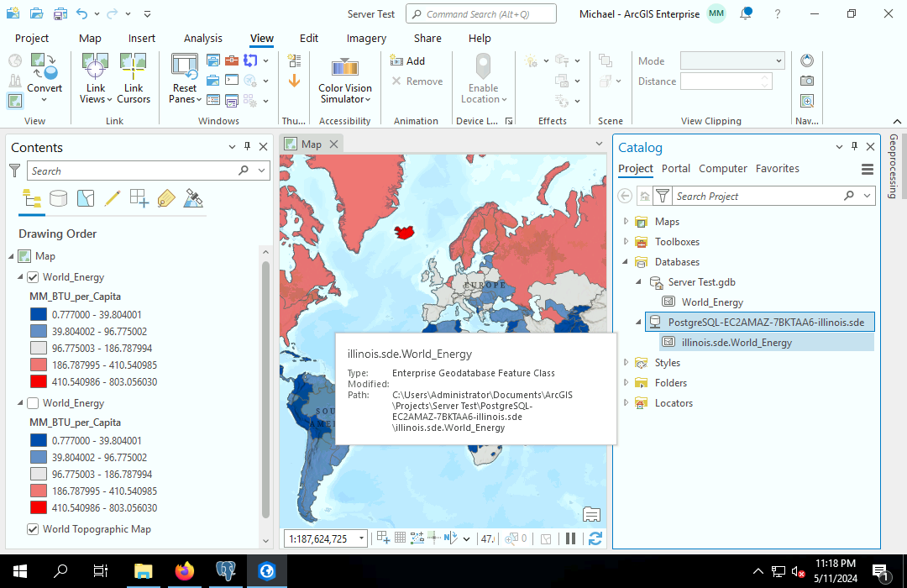The width and height of the screenshot is (907, 588).
Task: Enable the second unchecked World_Energy layer
Action: click(x=33, y=403)
